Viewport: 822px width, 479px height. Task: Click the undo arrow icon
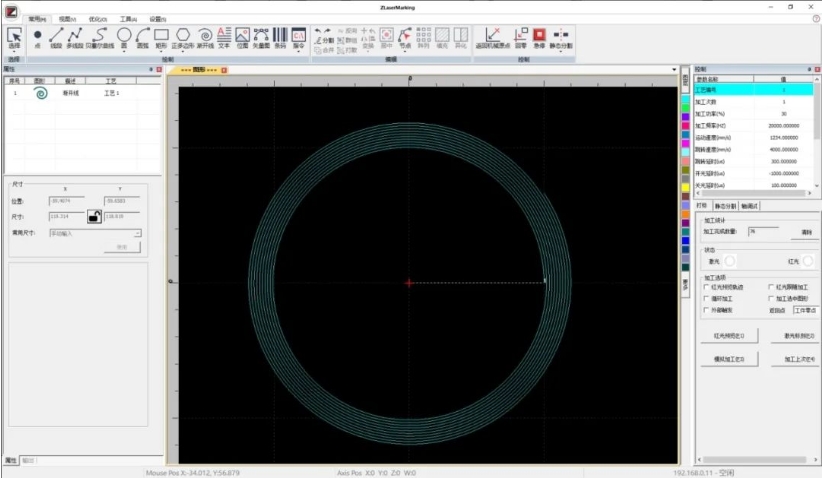click(x=318, y=31)
